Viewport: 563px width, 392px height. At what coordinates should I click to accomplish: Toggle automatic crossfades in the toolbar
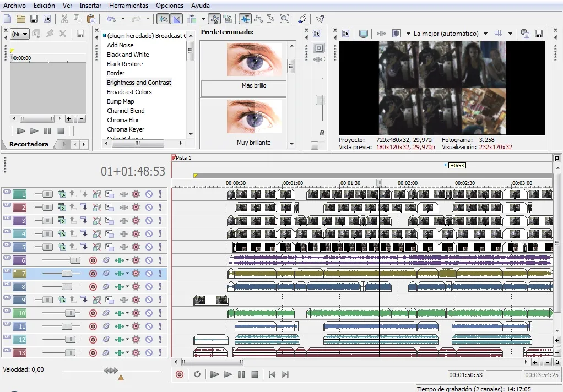[x=177, y=19]
